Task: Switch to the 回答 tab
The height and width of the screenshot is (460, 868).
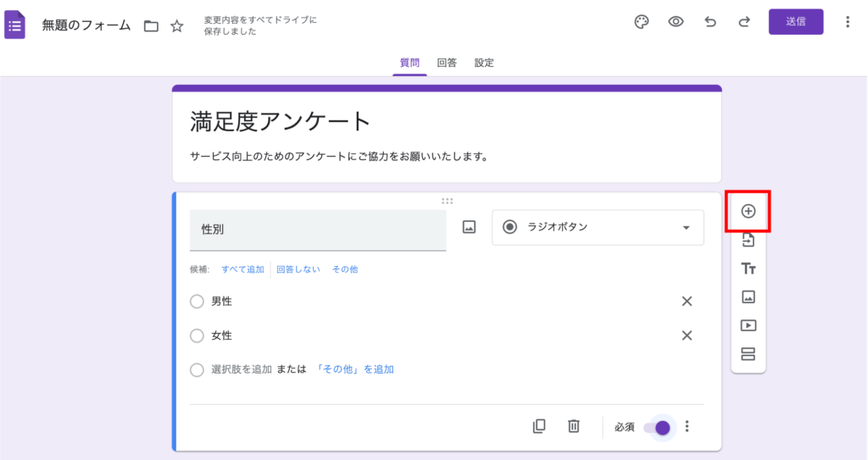Action: (x=447, y=63)
